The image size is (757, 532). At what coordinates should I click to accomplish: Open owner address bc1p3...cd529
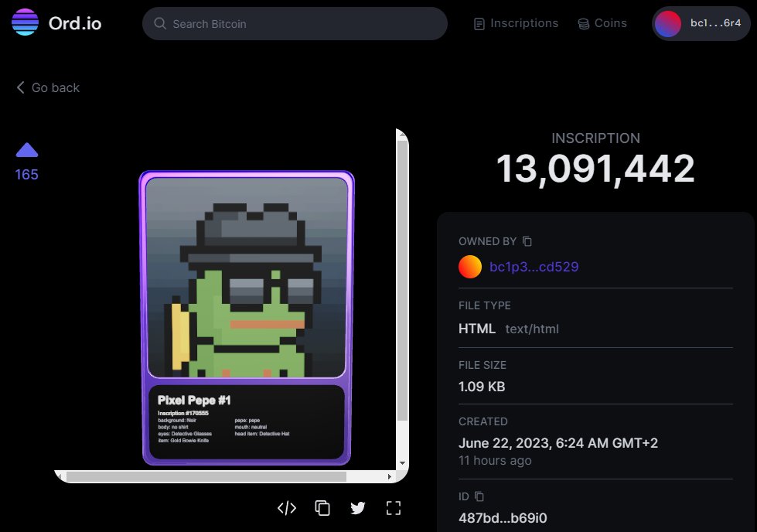pyautogui.click(x=534, y=267)
